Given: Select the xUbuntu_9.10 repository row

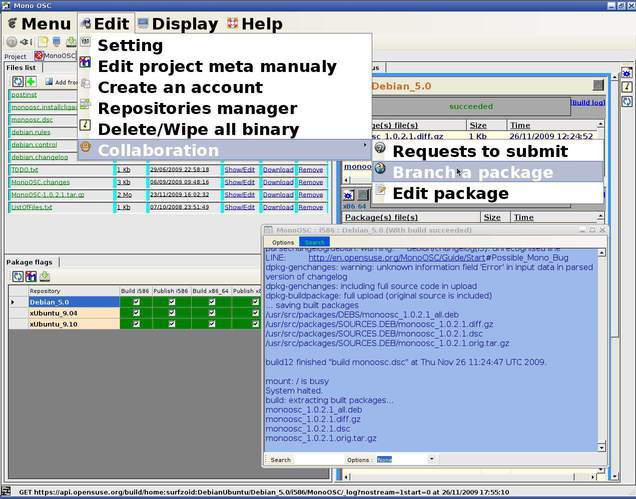Looking at the screenshot, I should pos(74,324).
